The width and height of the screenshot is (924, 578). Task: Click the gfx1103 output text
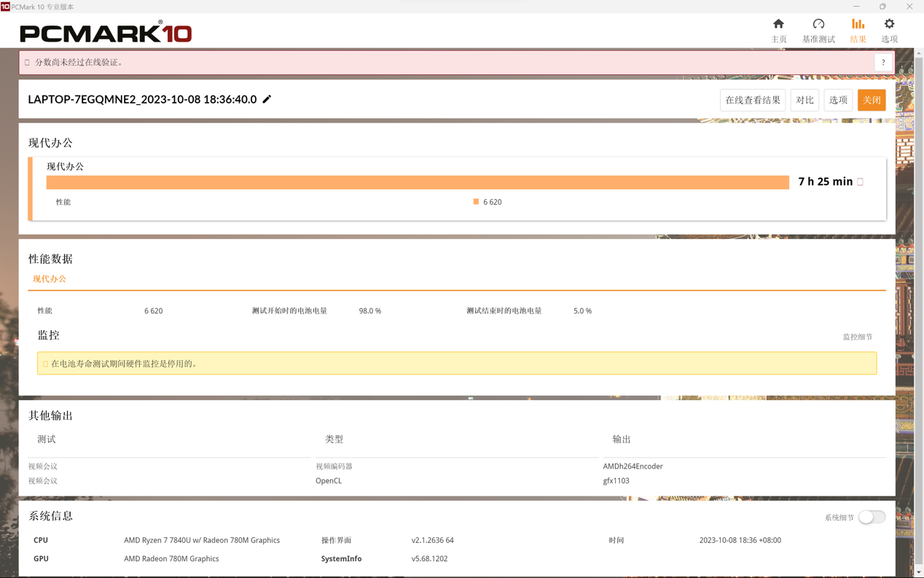click(616, 481)
